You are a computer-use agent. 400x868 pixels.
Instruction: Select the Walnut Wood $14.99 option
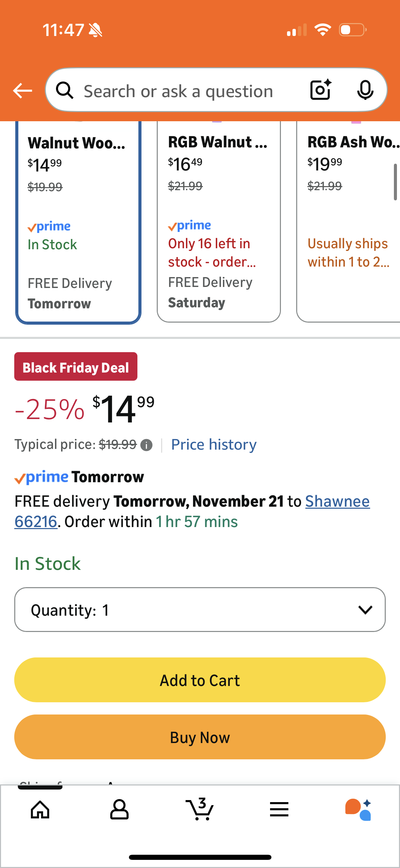click(78, 221)
